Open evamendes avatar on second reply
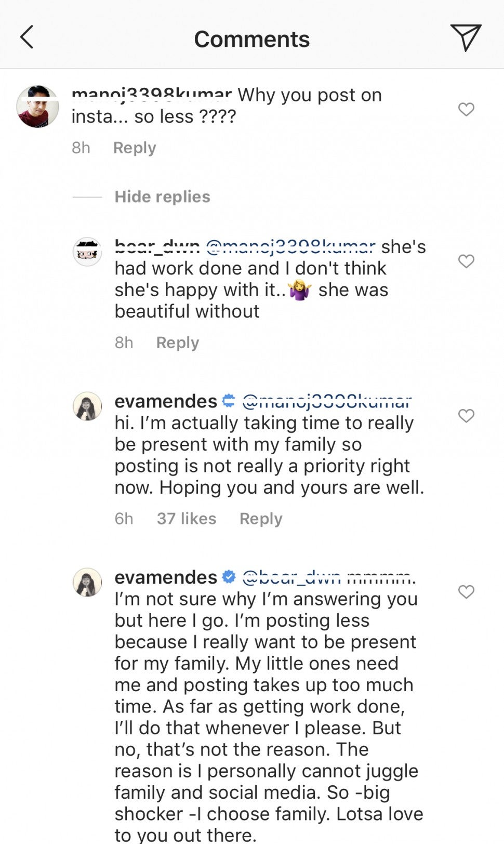 [x=87, y=582]
